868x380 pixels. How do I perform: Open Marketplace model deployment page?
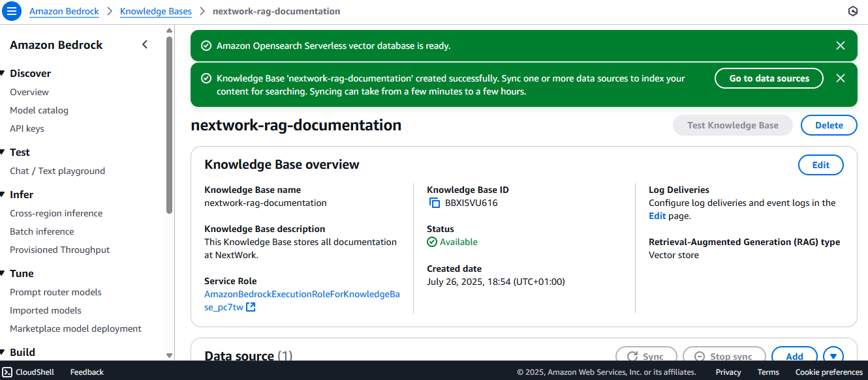click(76, 329)
